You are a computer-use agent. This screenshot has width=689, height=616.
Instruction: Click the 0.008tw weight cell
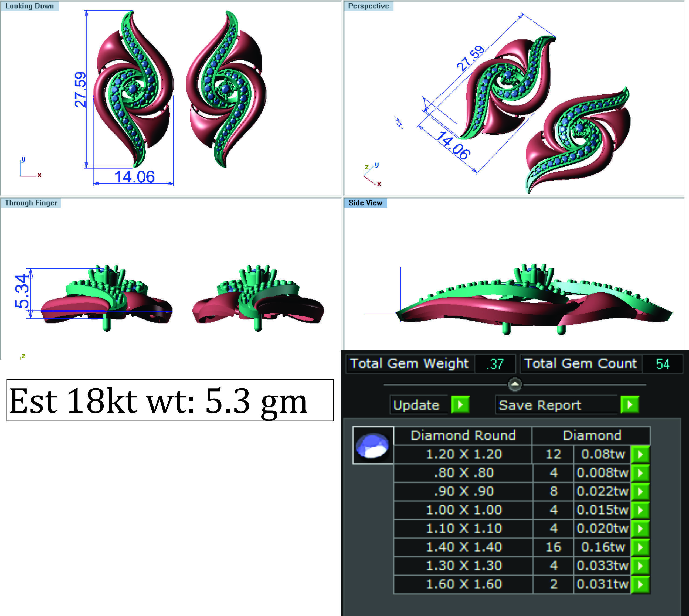pos(602,473)
